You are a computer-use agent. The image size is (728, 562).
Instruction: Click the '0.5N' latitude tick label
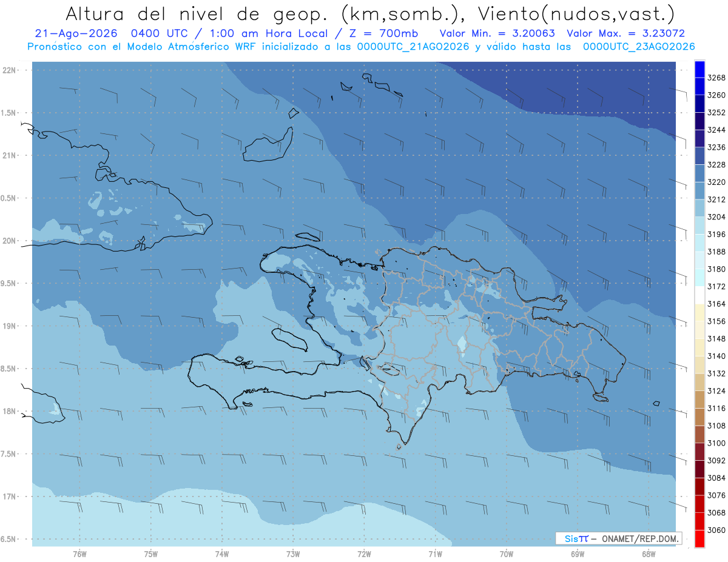point(8,198)
